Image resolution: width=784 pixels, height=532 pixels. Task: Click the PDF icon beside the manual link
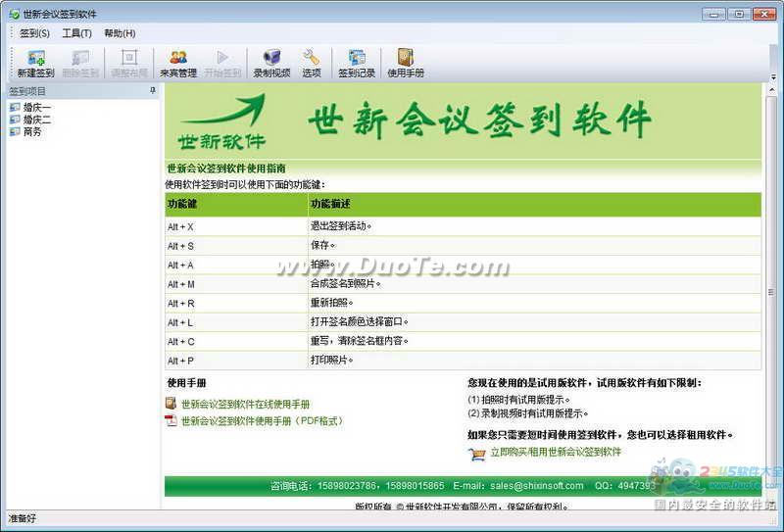pos(171,420)
